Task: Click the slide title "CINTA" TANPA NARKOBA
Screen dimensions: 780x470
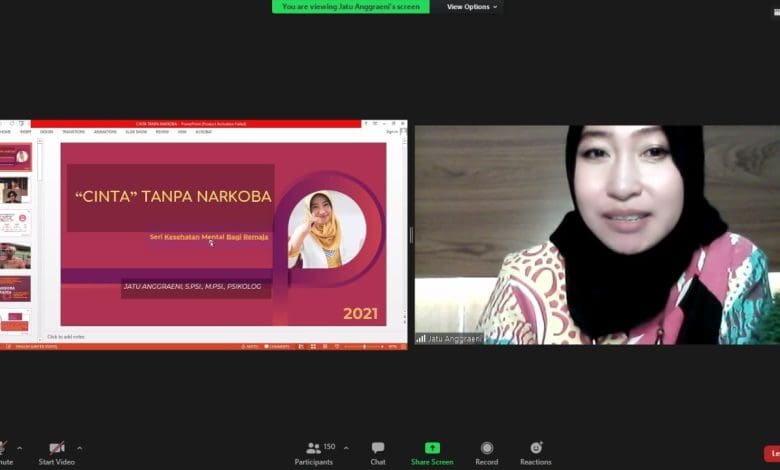Action: coord(173,196)
